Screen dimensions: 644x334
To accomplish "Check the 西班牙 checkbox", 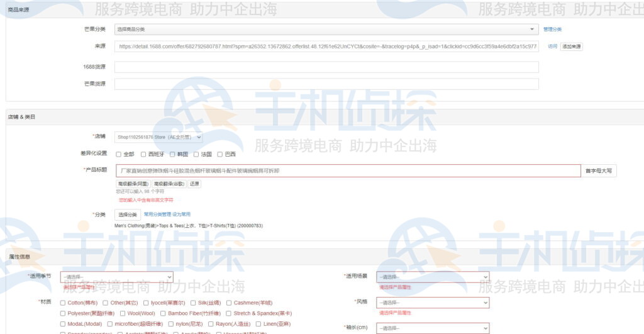I will (x=143, y=155).
